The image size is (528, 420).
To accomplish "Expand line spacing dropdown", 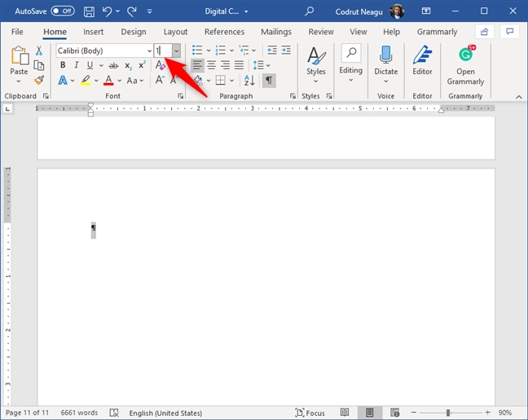I will [268, 65].
